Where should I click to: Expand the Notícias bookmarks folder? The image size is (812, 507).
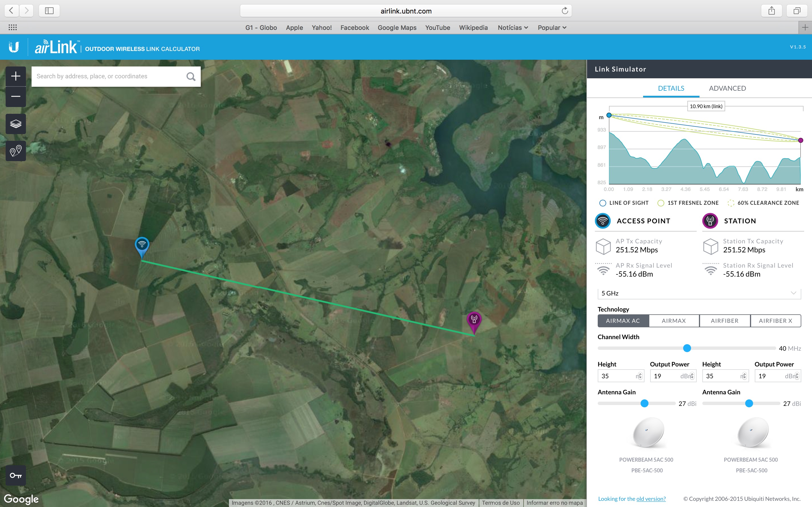click(x=513, y=28)
